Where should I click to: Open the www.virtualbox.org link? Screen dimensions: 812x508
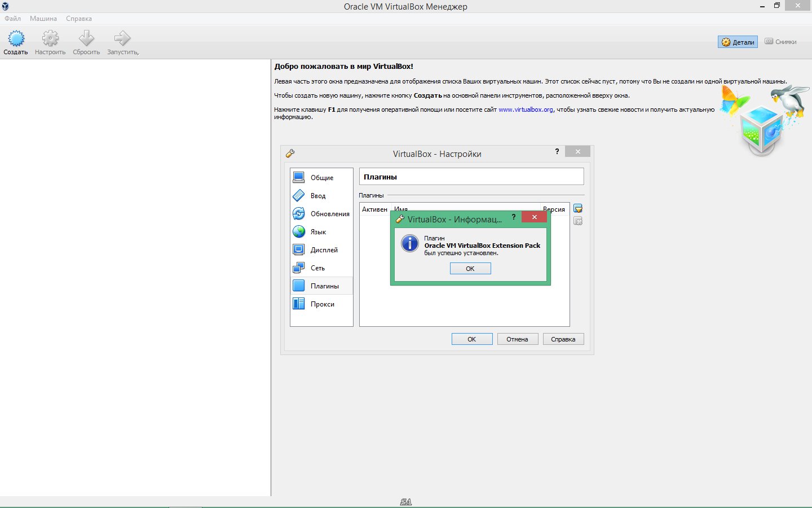tap(526, 110)
